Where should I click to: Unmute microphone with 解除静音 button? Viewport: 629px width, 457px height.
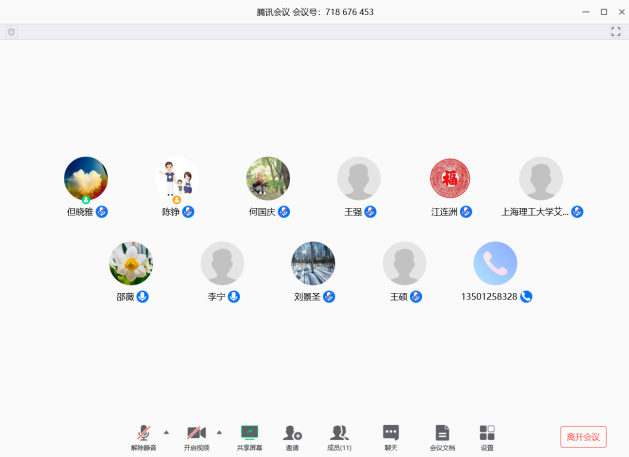point(143,434)
